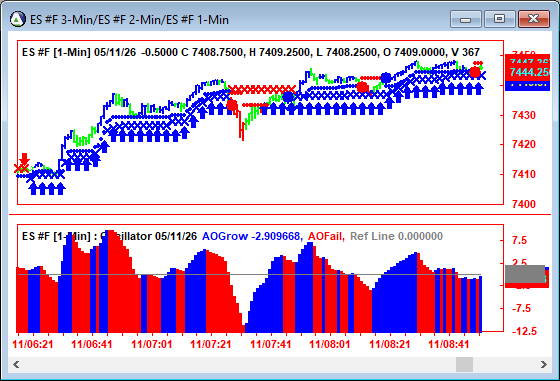The image size is (560, 381).
Task: Click the 7400 price axis label
Action: [x=524, y=204]
